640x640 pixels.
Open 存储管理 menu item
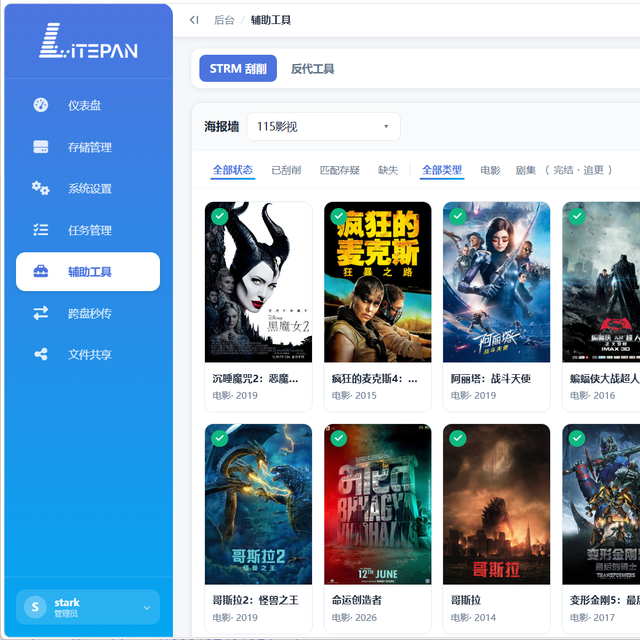click(88, 147)
